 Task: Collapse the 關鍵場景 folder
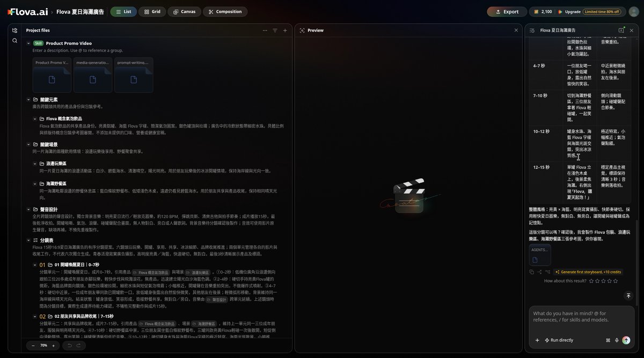(28, 145)
